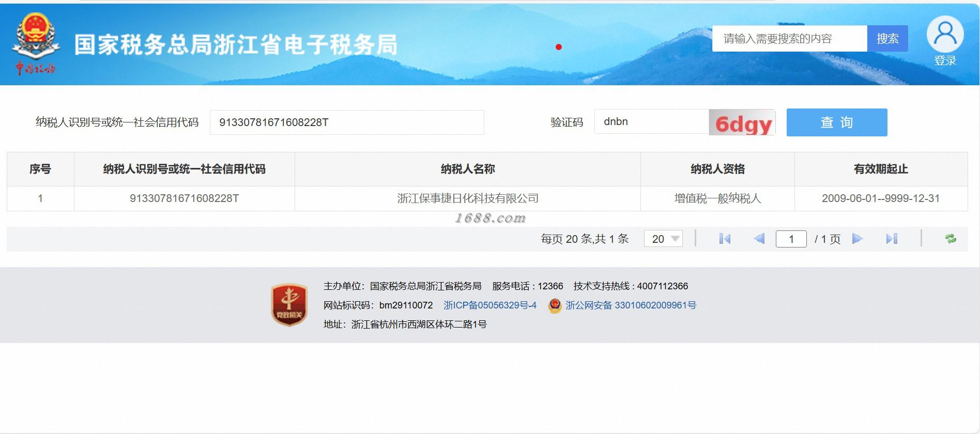The height and width of the screenshot is (434, 980).
Task: Refresh the 6dgy captcha image
Action: tap(742, 122)
